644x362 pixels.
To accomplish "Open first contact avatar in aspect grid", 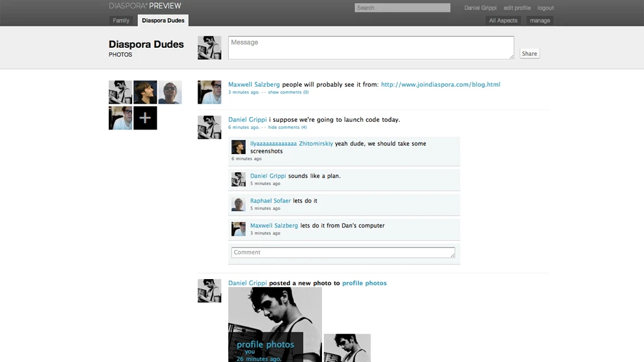I will (x=120, y=92).
